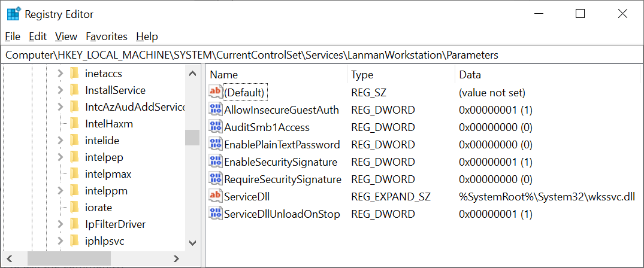The image size is (644, 268).
Task: Click the Registry Editor title bar icon
Action: point(13,14)
